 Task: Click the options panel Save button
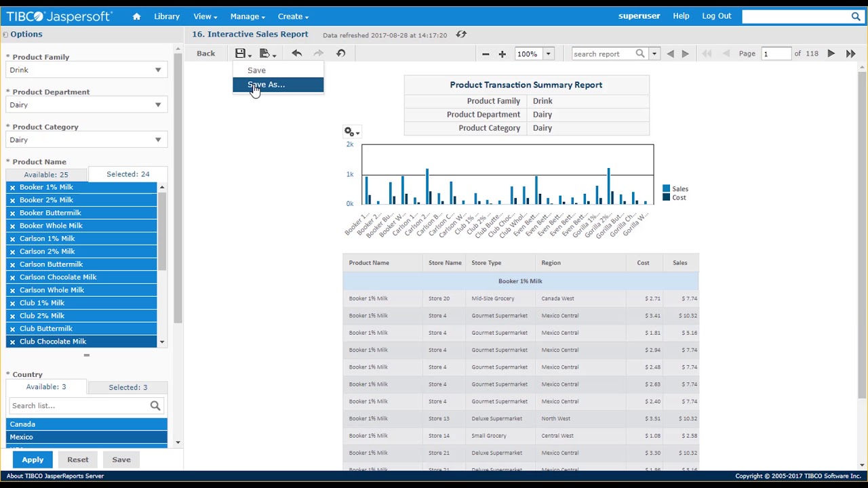coord(121,460)
